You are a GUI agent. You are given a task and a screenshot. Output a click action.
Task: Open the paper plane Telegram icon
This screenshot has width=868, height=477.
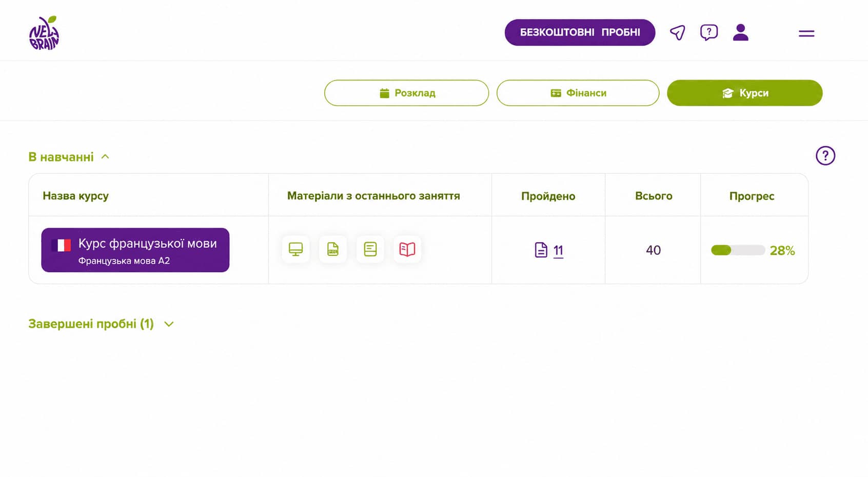pyautogui.click(x=678, y=33)
